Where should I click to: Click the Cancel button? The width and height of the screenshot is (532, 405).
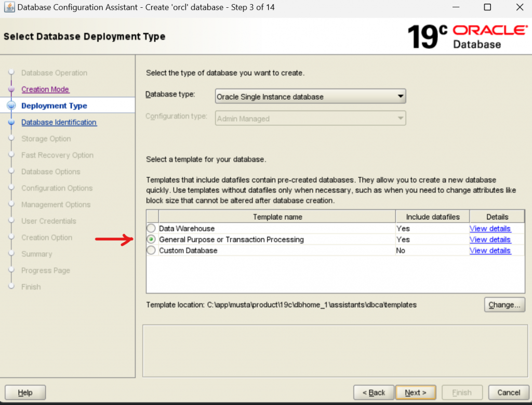click(x=509, y=393)
